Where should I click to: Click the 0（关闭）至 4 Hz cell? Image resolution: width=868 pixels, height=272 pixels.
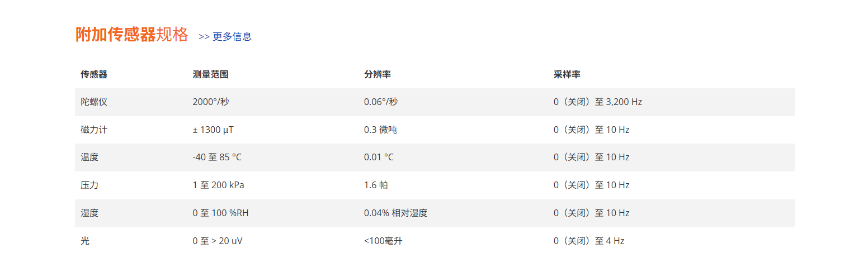point(589,241)
